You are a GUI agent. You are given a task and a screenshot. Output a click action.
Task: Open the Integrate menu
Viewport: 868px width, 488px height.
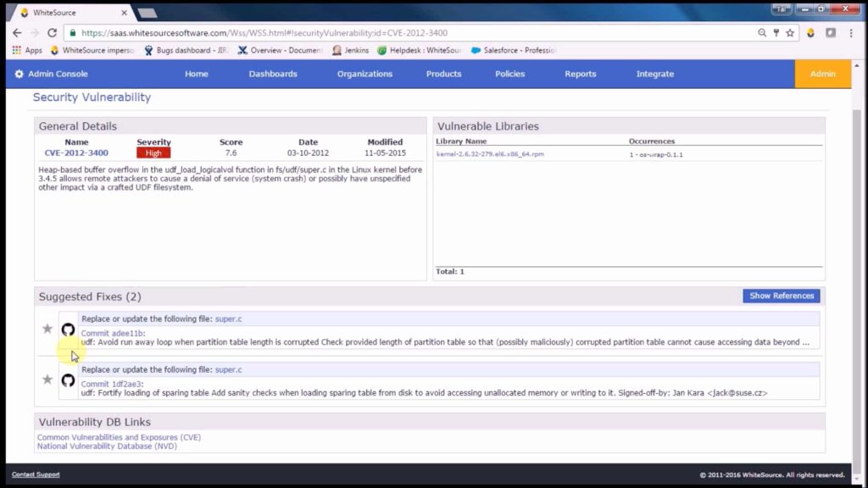point(655,75)
